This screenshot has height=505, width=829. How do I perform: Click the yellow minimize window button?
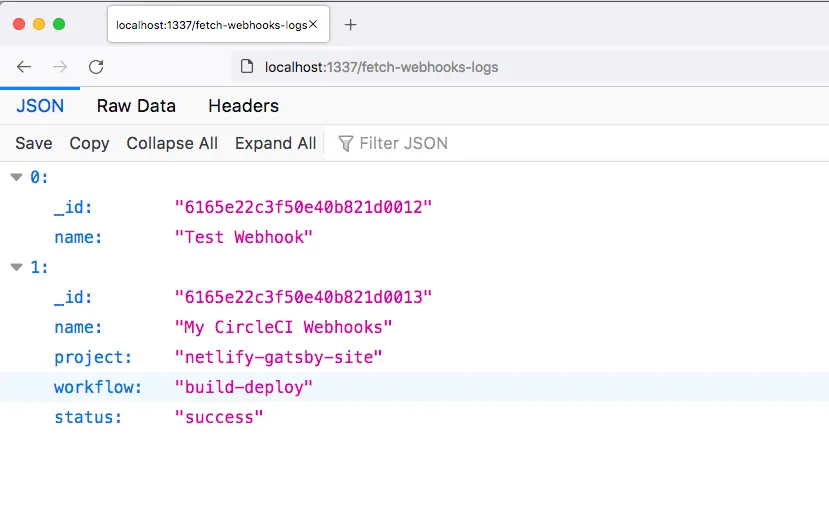coord(39,24)
